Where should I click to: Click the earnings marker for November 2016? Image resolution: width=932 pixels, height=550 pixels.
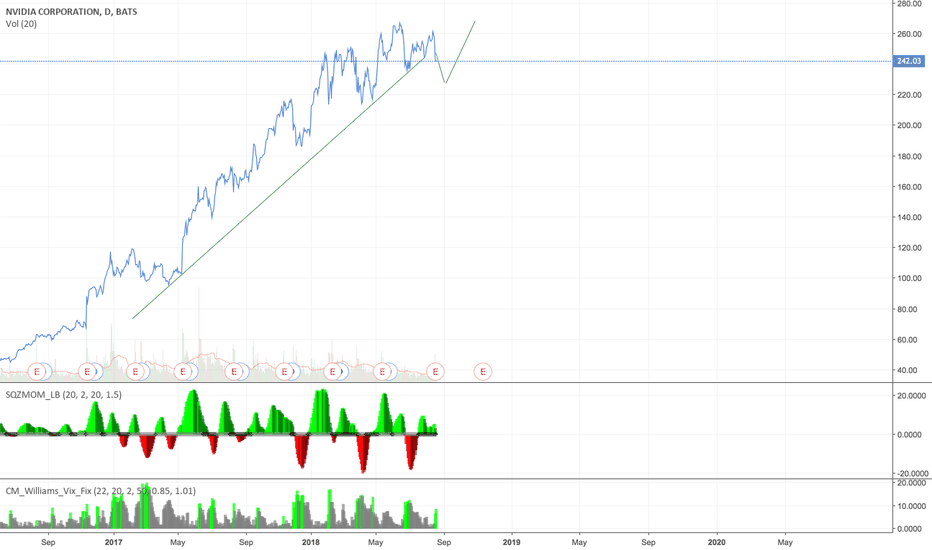pos(87,372)
